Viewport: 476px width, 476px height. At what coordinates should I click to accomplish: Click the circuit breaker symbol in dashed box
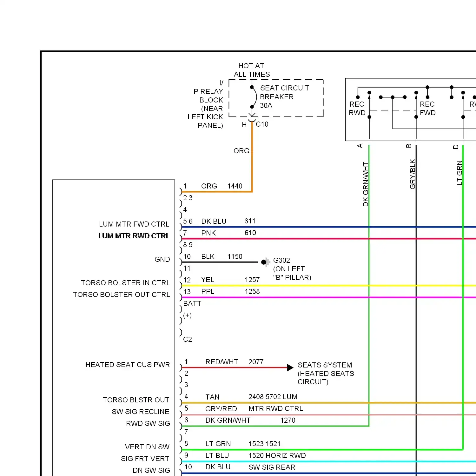click(x=253, y=97)
